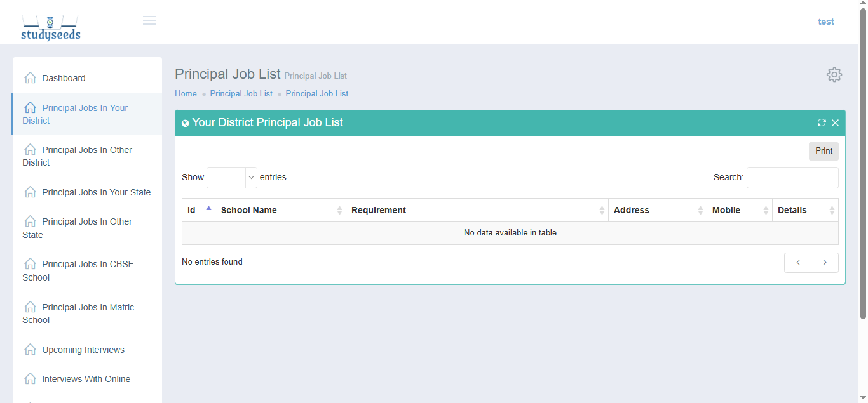Refresh the district job list panel
The width and height of the screenshot is (868, 403).
click(822, 122)
